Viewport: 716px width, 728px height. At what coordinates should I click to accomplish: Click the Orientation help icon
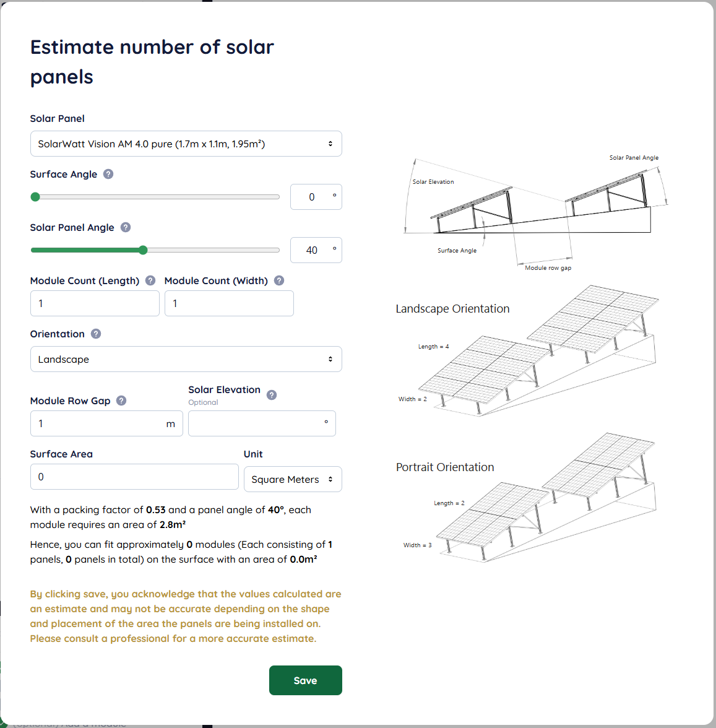[x=96, y=334]
